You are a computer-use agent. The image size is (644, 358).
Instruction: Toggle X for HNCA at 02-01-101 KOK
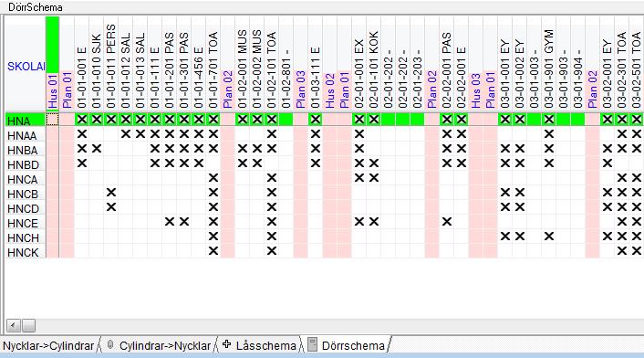pos(374,178)
